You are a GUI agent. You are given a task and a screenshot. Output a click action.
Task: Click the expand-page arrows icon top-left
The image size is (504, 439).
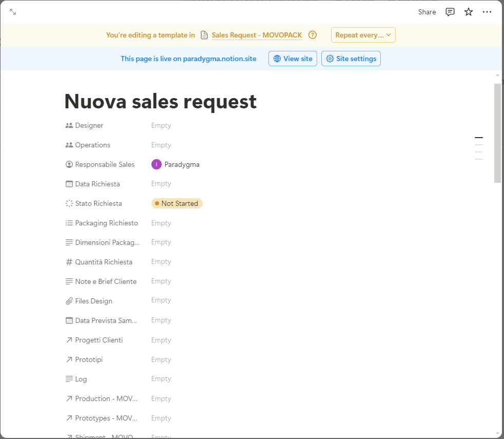(x=12, y=11)
